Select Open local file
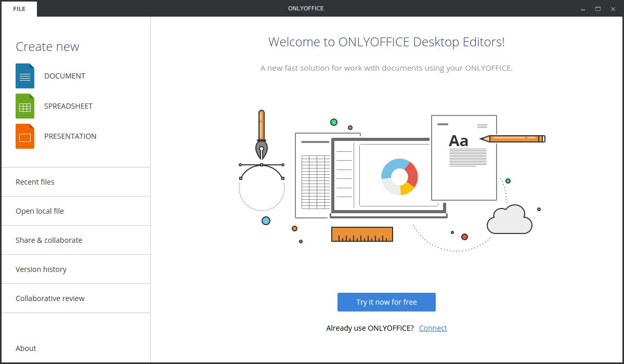 pos(76,211)
